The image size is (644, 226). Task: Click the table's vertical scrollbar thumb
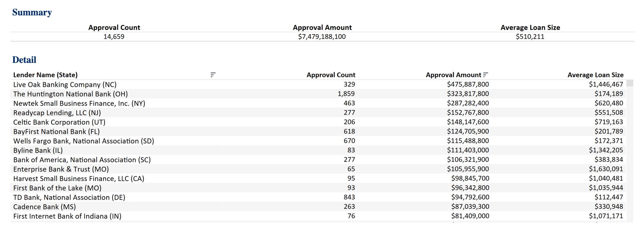[x=630, y=83]
